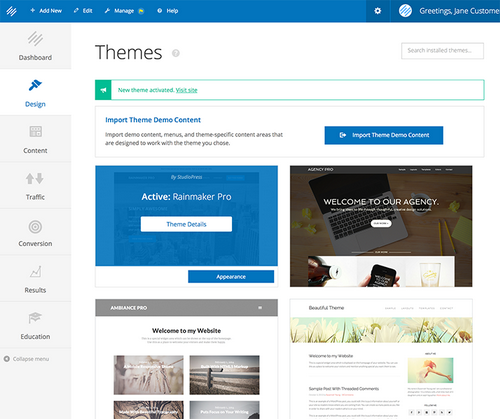Click the Education sidebar label
The width and height of the screenshot is (500, 419).
(35, 337)
